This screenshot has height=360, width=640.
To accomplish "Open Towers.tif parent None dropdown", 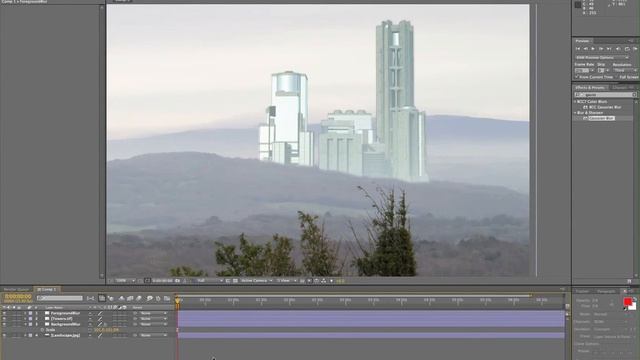I will click(153, 319).
